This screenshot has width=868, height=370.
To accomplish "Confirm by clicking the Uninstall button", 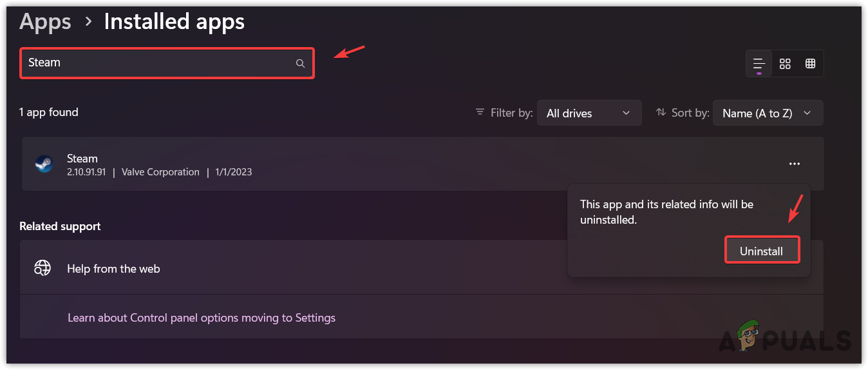I will tap(762, 251).
